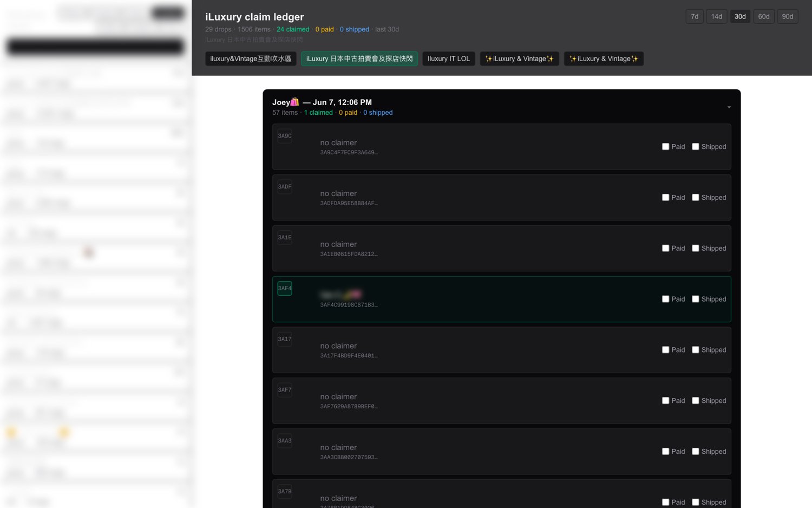Select the 14d time range
This screenshot has height=508, width=812.
click(x=717, y=16)
